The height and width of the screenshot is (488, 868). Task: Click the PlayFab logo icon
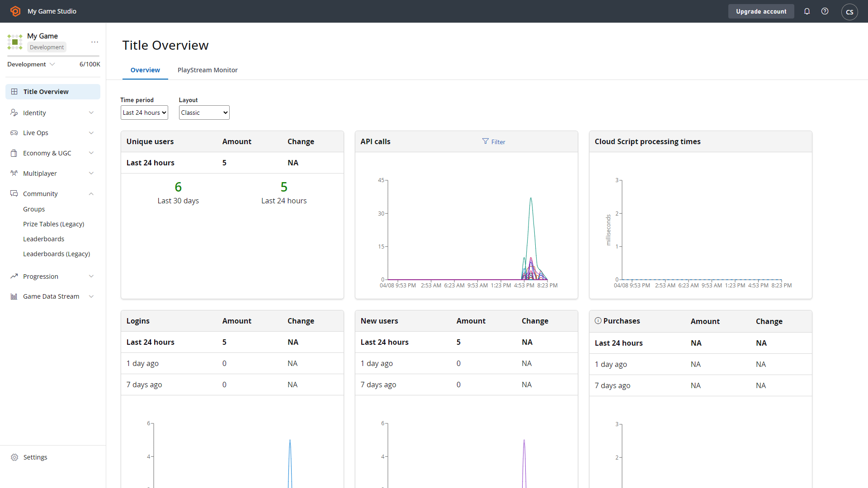pos(15,11)
